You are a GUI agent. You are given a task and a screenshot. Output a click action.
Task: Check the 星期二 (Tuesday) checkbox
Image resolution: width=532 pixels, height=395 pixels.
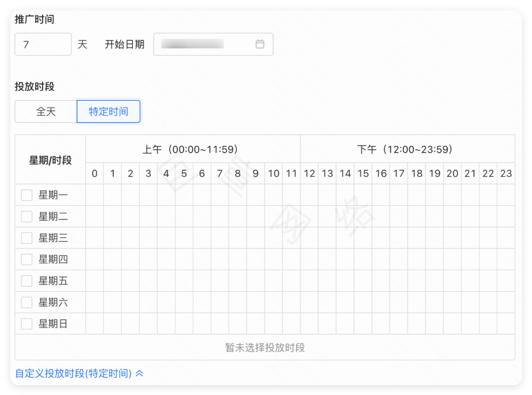tap(26, 216)
